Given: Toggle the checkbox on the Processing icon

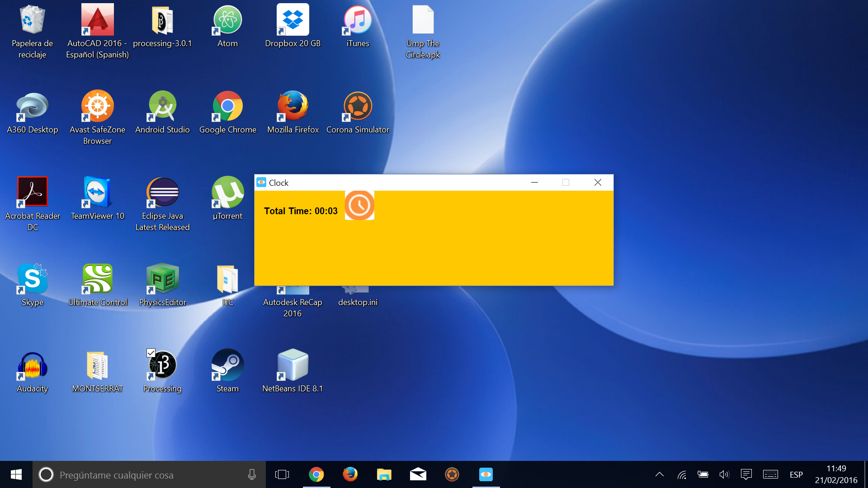Looking at the screenshot, I should (151, 353).
